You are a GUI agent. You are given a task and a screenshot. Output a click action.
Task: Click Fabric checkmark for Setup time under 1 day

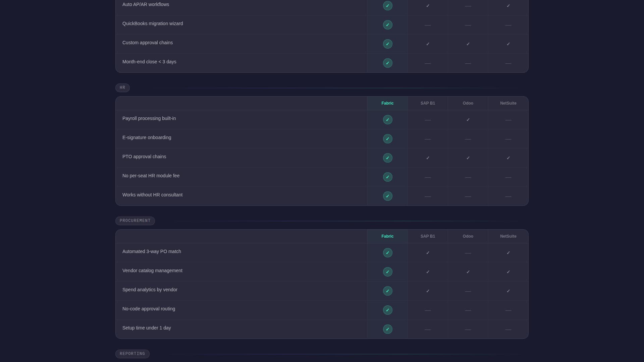click(387, 329)
